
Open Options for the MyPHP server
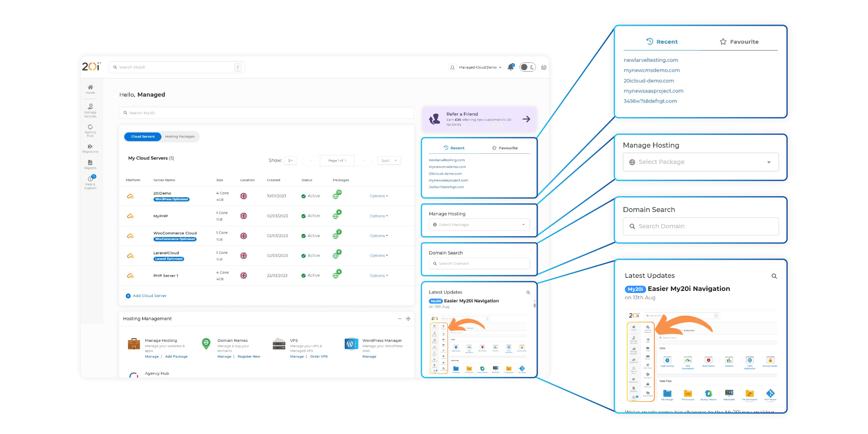point(378,216)
